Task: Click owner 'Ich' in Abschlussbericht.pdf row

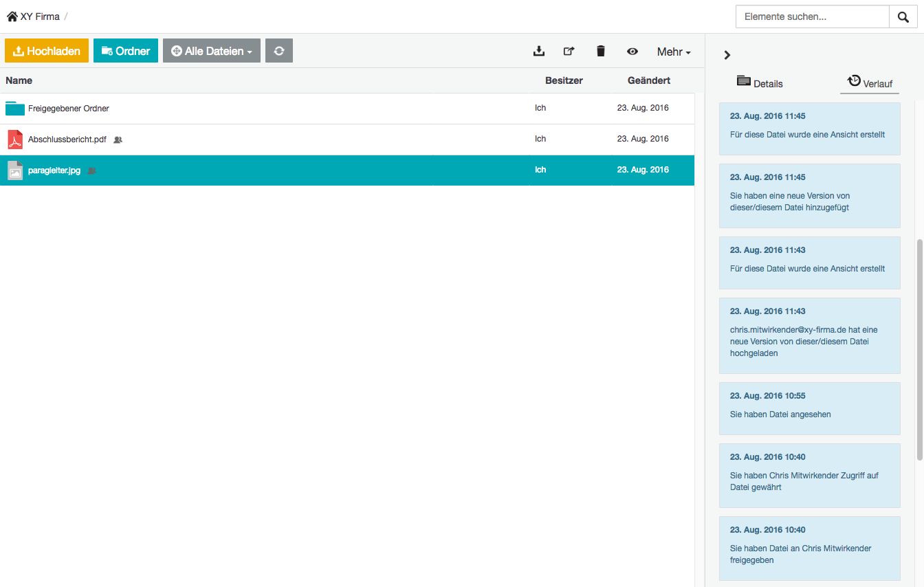Action: [540, 139]
